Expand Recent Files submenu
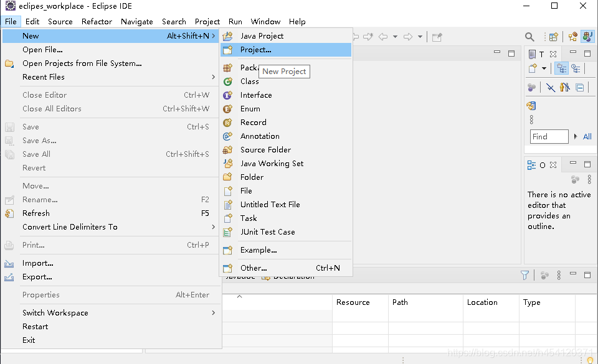This screenshot has height=364, width=598. 111,77
